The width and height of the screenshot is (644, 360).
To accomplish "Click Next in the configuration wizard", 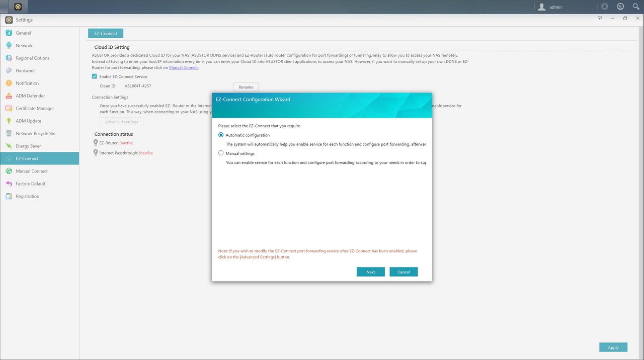I will click(370, 272).
